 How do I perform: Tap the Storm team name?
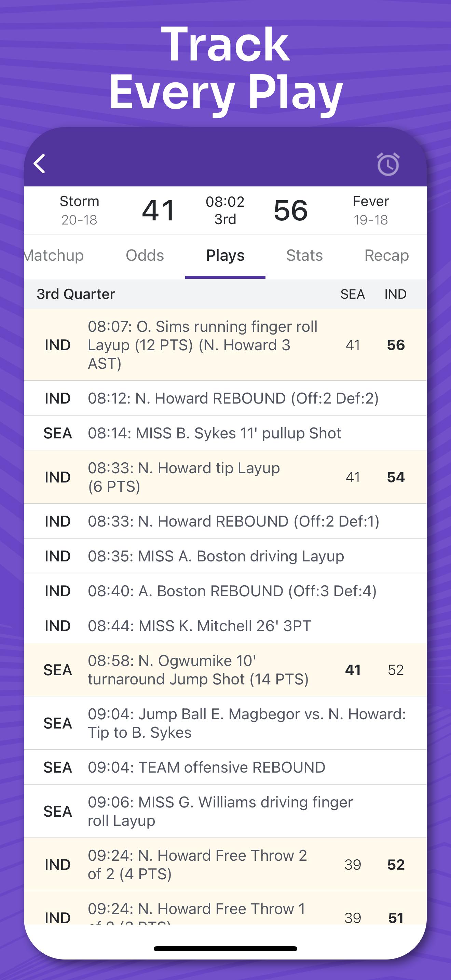80,201
